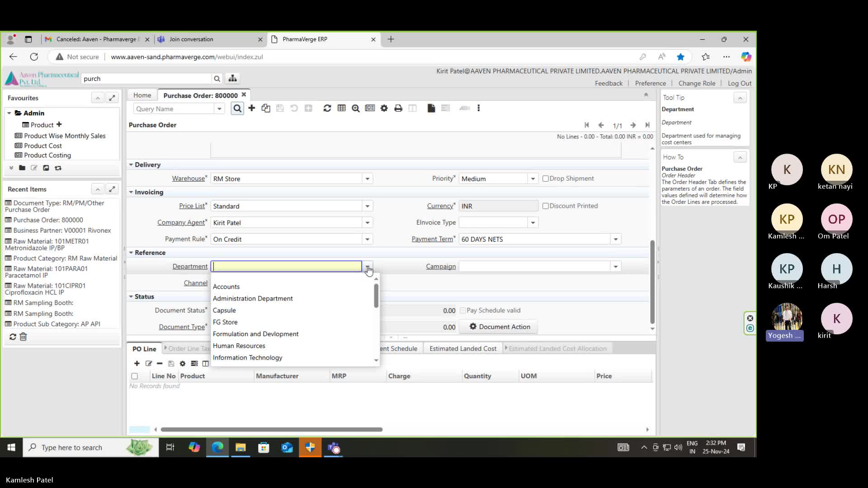
Task: Pick Information Technology from the Department list
Action: (293, 358)
